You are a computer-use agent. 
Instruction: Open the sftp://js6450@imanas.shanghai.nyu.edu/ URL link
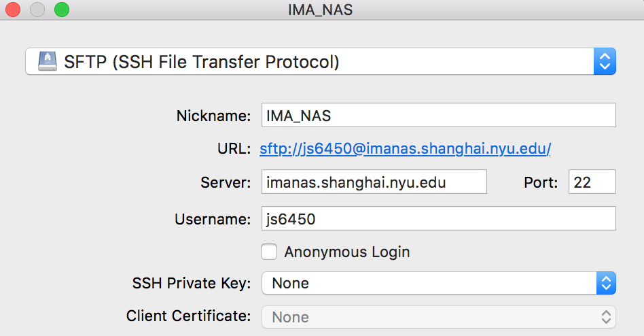click(x=405, y=148)
